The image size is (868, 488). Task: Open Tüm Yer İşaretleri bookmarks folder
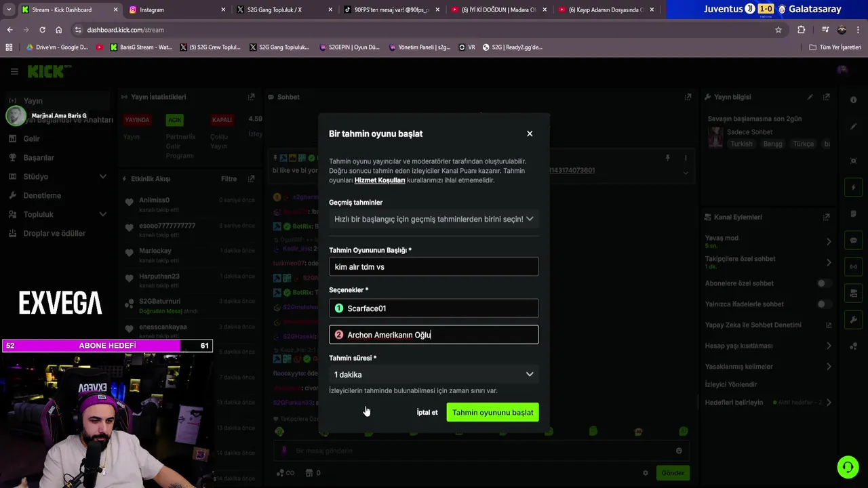835,47
